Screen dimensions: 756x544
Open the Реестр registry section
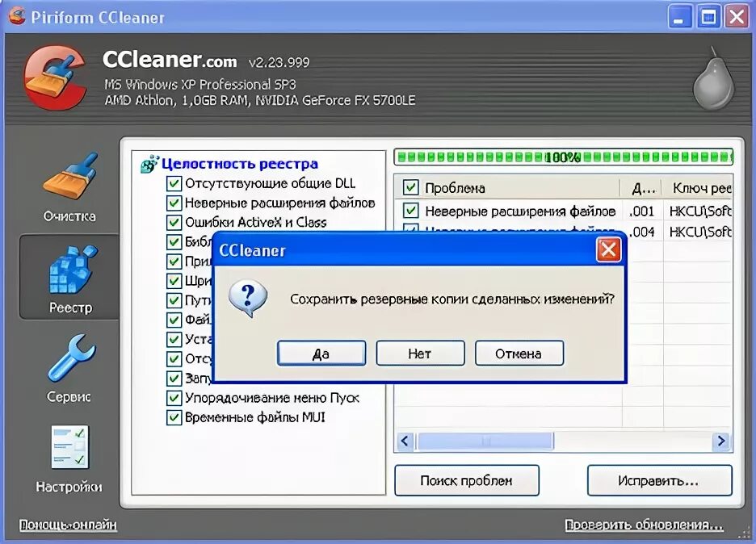click(x=70, y=278)
